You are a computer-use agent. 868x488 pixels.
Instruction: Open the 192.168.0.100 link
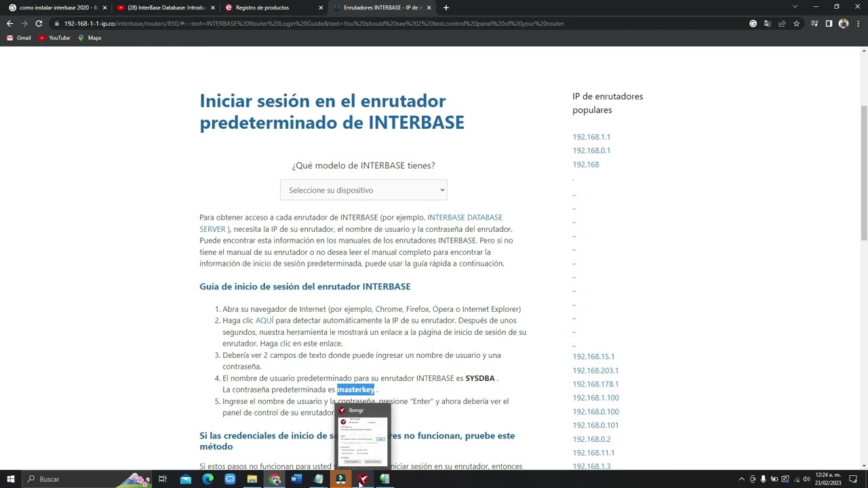[595, 412]
